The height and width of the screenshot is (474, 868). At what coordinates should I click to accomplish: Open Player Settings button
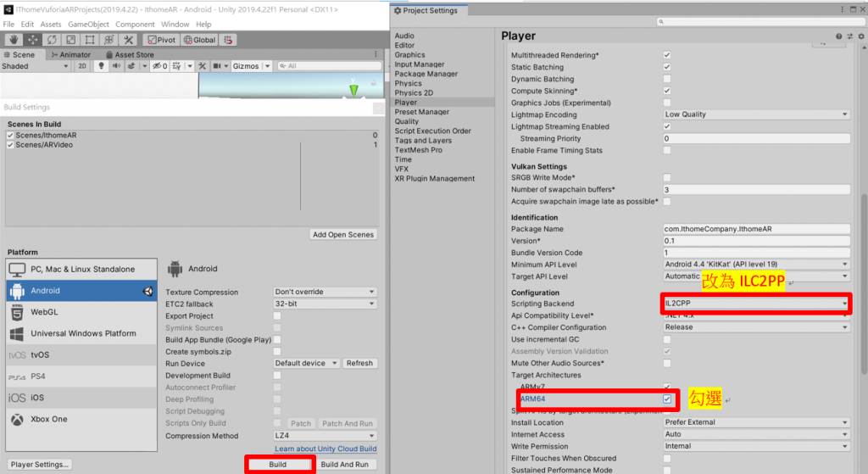(x=40, y=465)
